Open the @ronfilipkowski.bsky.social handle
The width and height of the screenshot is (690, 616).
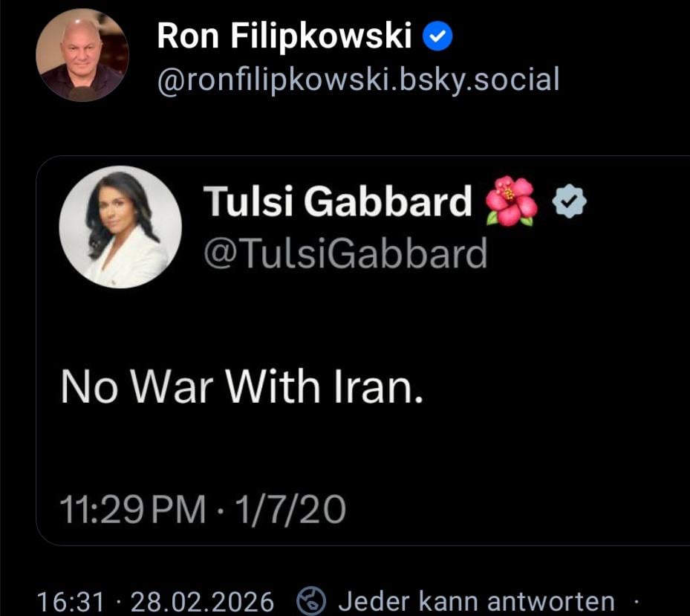click(357, 79)
